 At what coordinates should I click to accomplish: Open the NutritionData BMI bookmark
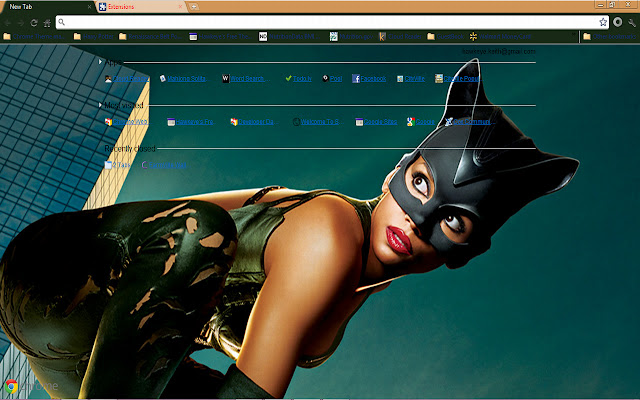(x=290, y=36)
